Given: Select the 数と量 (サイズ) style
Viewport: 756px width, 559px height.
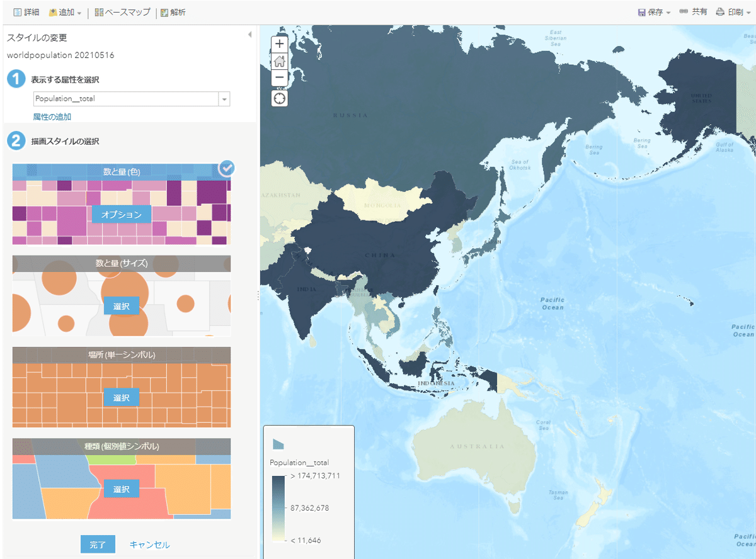Looking at the screenshot, I should pyautogui.click(x=122, y=306).
